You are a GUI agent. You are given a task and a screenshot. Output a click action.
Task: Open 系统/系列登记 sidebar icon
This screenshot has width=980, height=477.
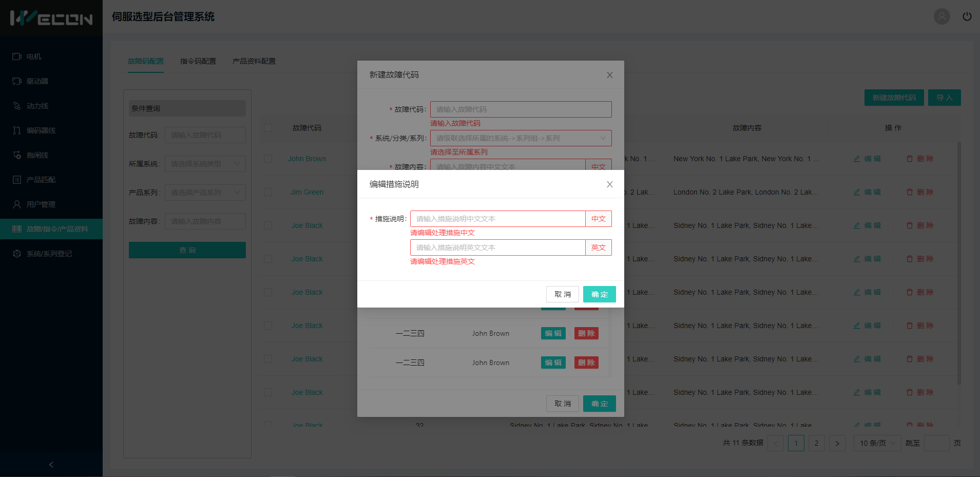pos(17,254)
